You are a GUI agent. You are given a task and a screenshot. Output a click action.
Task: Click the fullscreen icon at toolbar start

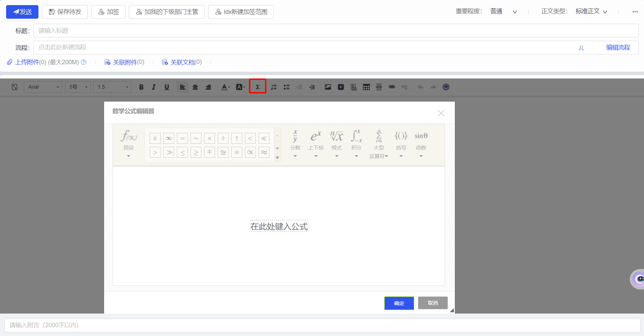coord(15,87)
